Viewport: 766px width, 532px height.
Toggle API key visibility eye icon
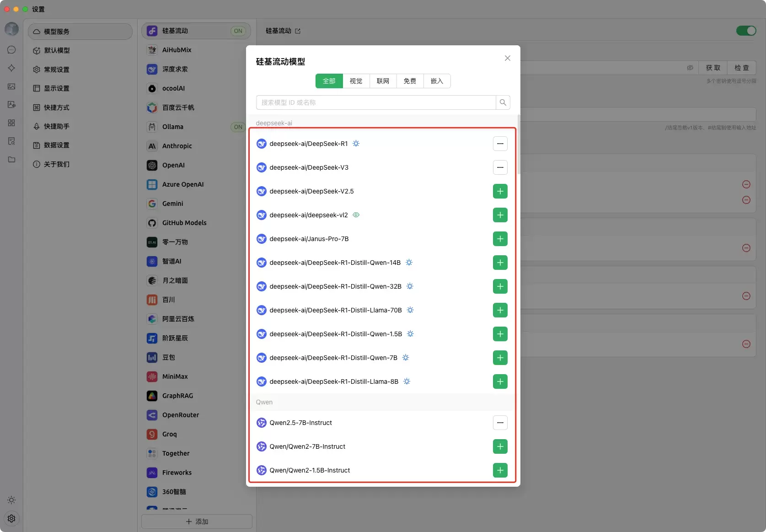point(690,68)
